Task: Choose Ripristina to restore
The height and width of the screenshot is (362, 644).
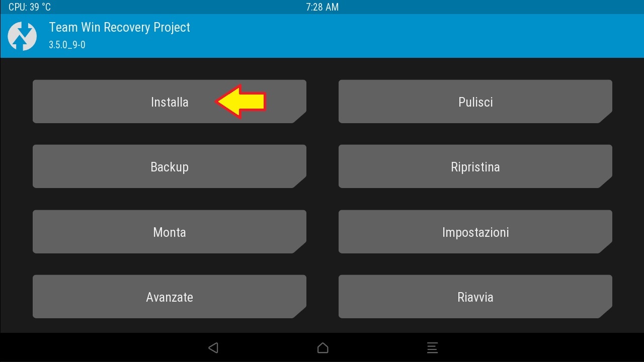Action: (475, 167)
